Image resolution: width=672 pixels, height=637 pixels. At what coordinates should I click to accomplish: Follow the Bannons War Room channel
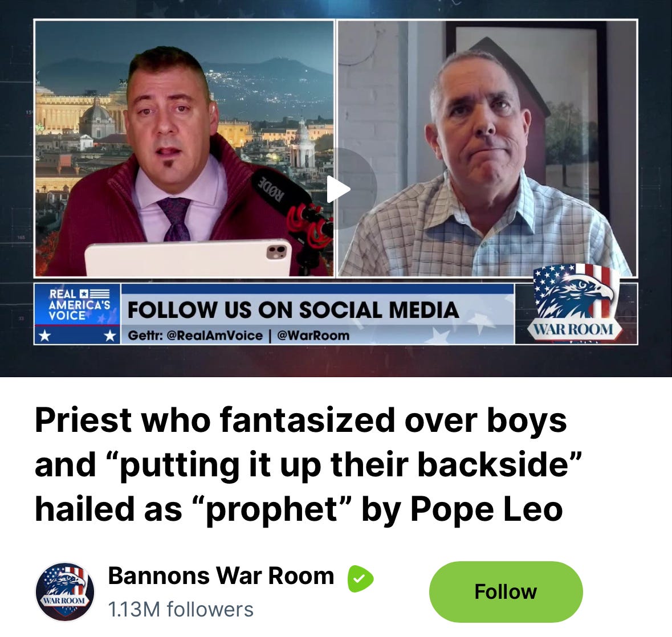tap(506, 591)
